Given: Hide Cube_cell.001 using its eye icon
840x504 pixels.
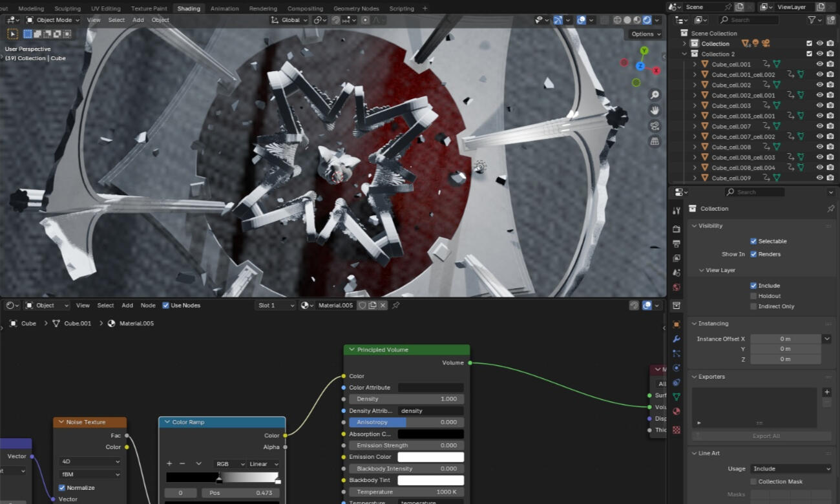Looking at the screenshot, I should (x=819, y=65).
